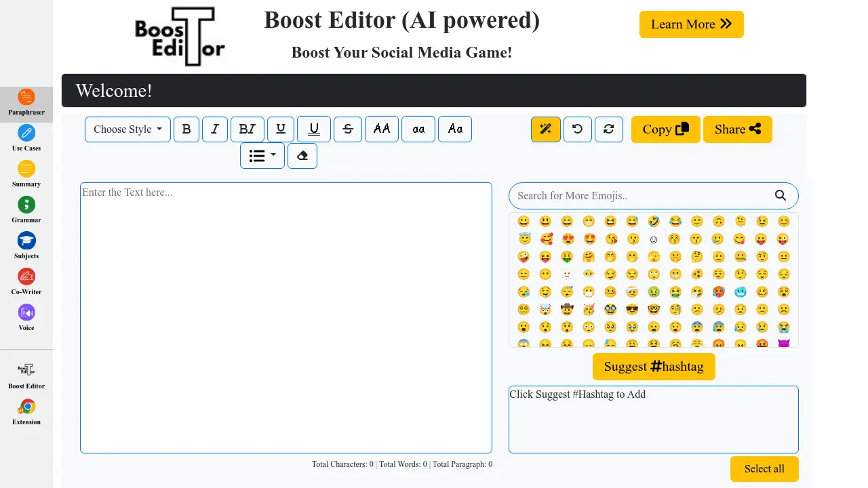The image size is (868, 488).
Task: Click the emoji search magnifier icon
Action: [781, 196]
